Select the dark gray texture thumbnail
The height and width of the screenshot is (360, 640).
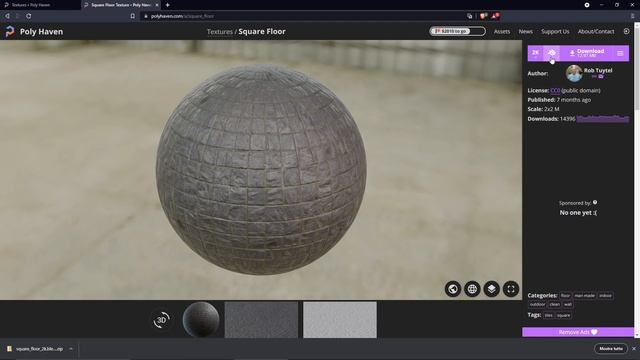261,320
